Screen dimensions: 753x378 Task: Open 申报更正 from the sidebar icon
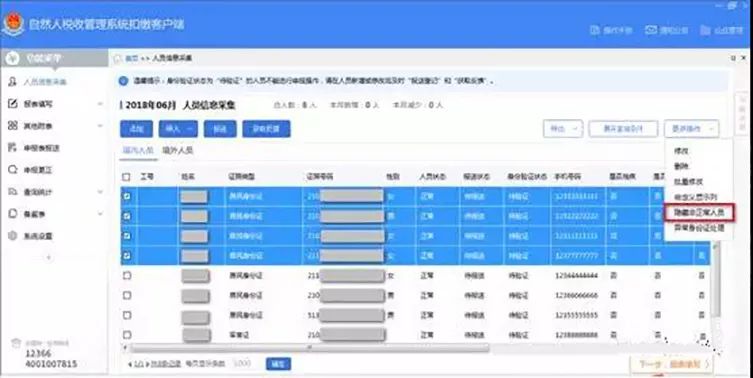click(12, 170)
